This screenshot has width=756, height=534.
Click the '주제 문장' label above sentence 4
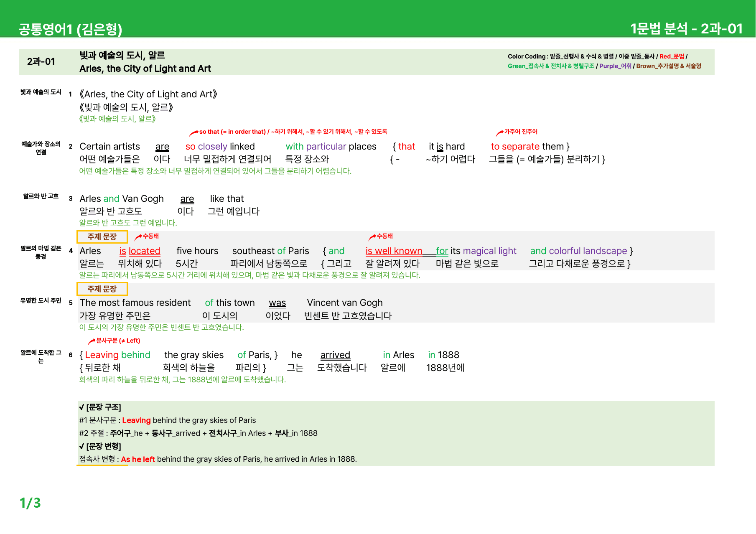point(102,237)
